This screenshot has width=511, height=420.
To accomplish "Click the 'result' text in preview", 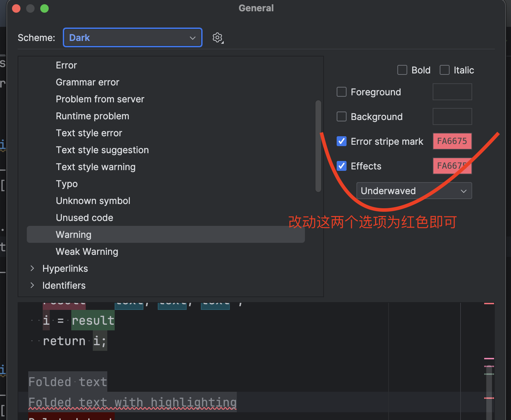I will pos(93,320).
